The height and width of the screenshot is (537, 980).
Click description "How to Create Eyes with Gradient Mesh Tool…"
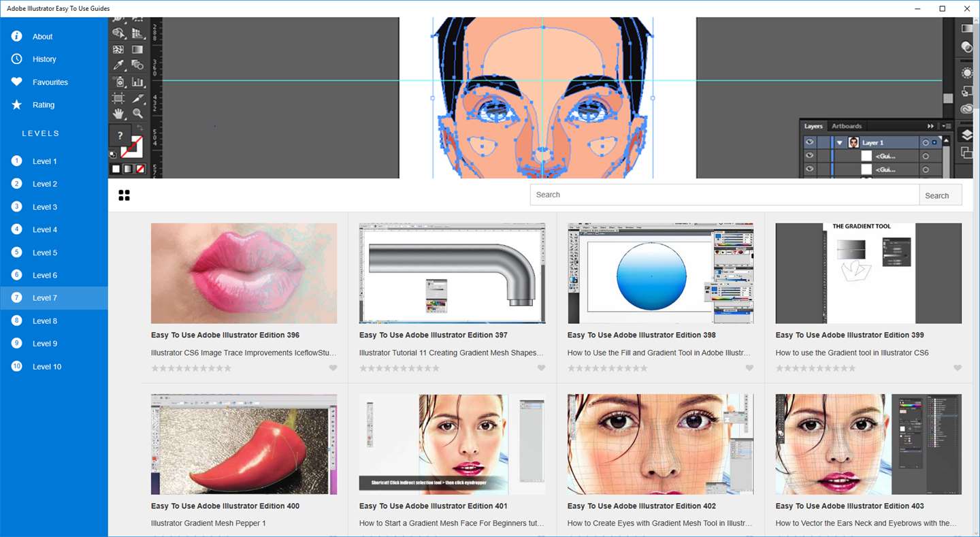[660, 523]
